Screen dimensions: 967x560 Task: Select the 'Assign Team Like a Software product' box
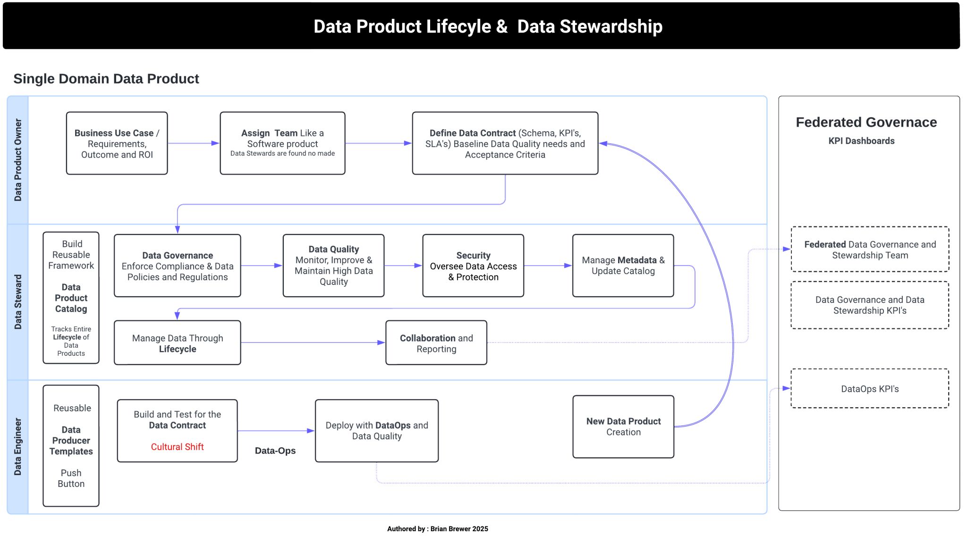[x=282, y=143]
